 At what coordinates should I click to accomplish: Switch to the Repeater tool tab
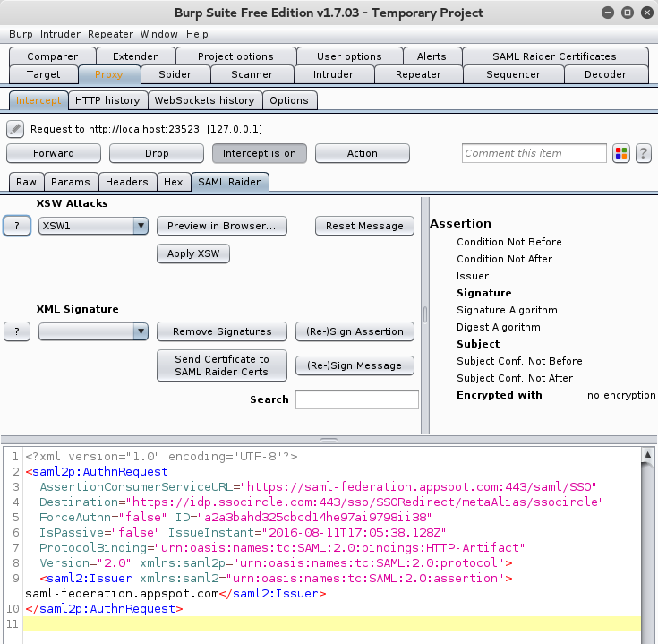pyautogui.click(x=418, y=74)
